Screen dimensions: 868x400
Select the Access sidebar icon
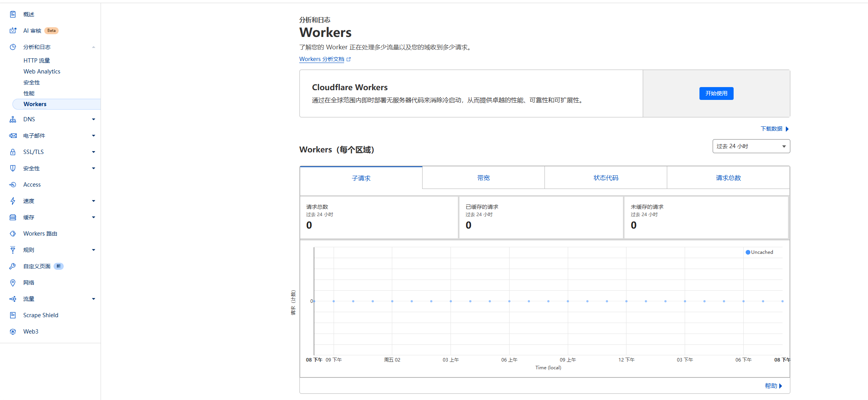pos(13,184)
